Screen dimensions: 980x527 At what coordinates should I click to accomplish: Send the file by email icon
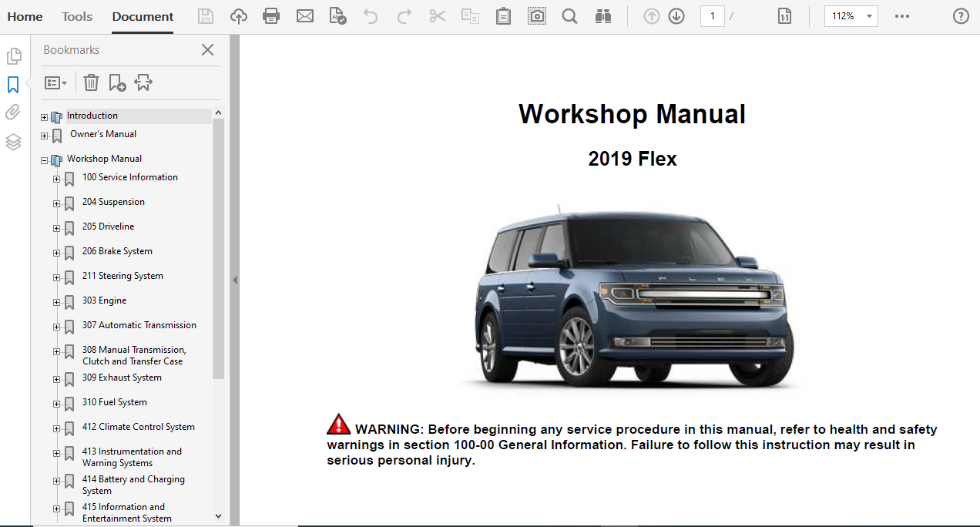(305, 16)
